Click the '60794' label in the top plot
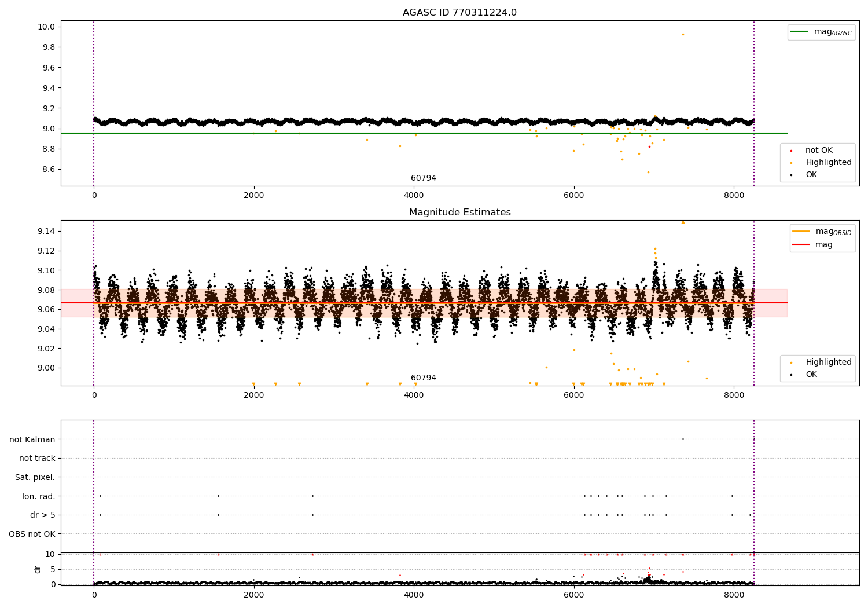This screenshot has height=608, width=868. (424, 178)
